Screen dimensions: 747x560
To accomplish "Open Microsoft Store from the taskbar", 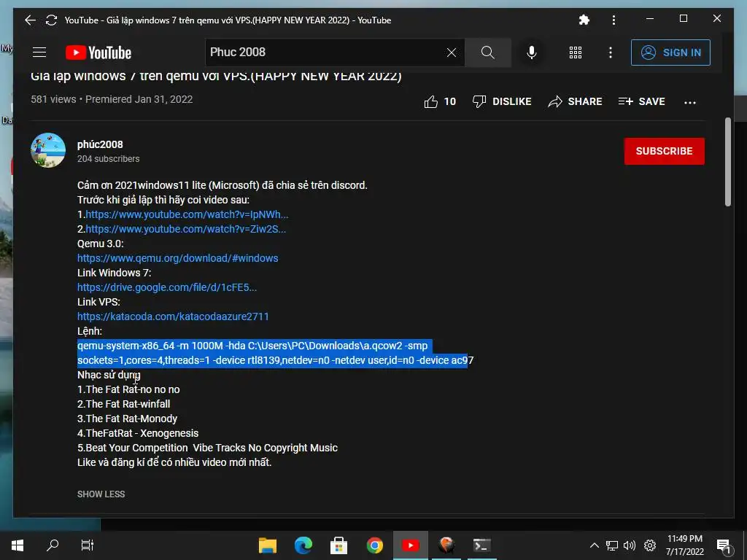I will coord(338,545).
